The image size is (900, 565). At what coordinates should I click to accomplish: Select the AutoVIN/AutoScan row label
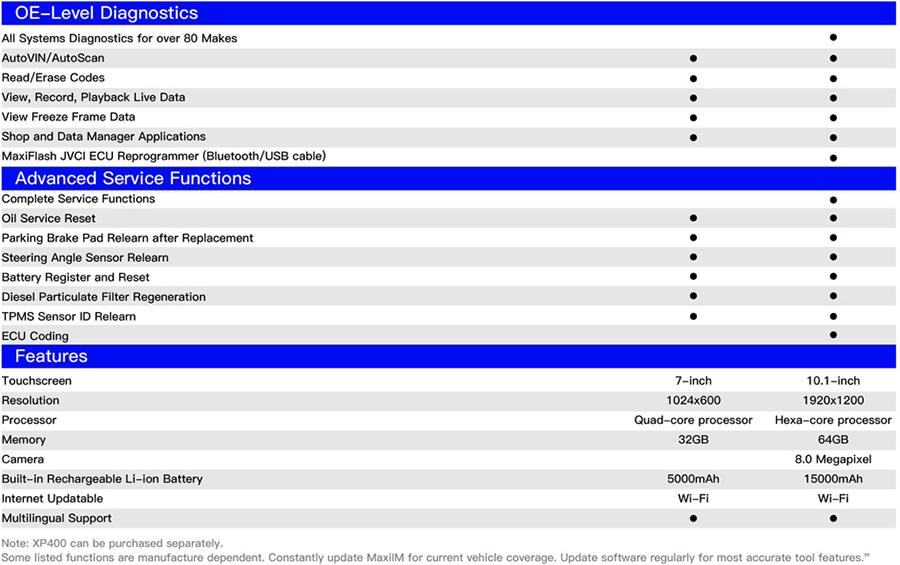(x=53, y=58)
